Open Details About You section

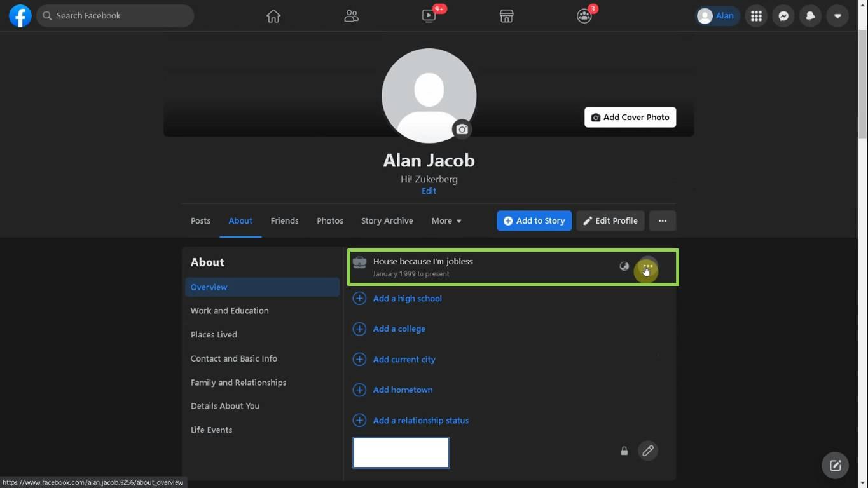225,406
